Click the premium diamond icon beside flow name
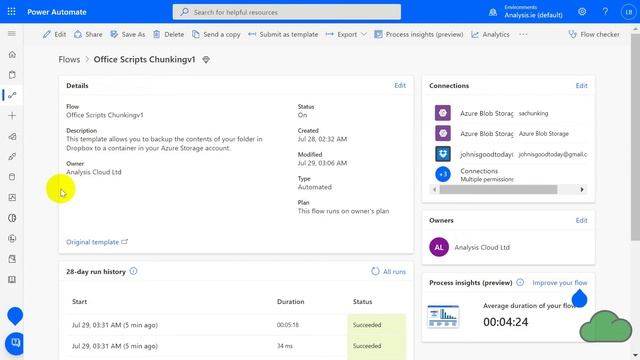 (x=206, y=60)
